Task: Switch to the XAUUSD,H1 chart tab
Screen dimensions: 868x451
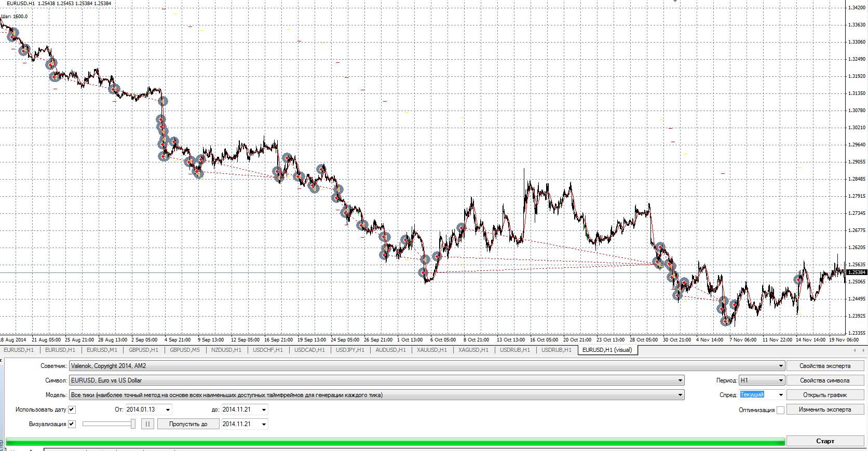Action: point(432,350)
